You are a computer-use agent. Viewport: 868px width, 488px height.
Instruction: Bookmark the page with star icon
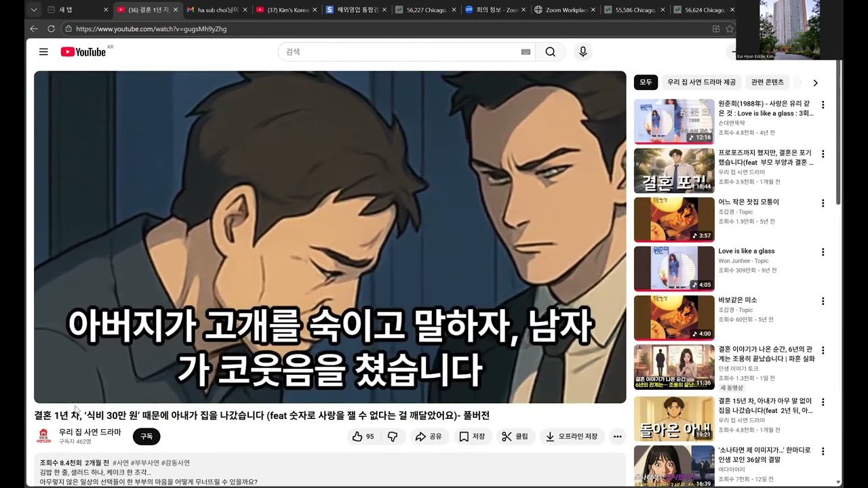730,28
